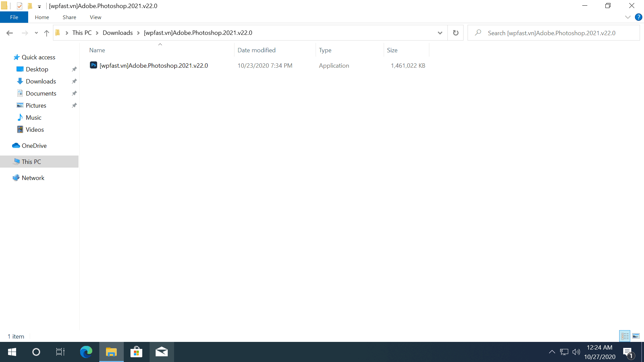This screenshot has width=644, height=362.
Task: Open the File menu tab
Action: point(14,17)
